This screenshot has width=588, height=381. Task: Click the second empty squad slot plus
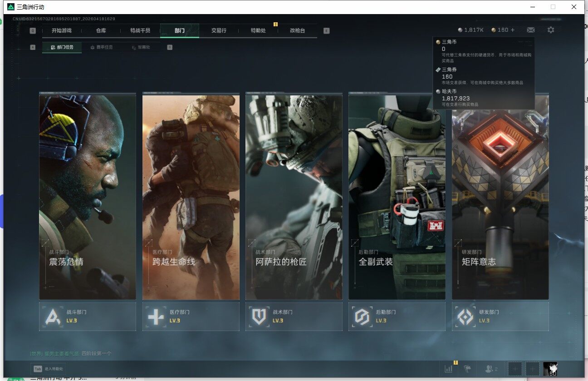click(x=533, y=369)
